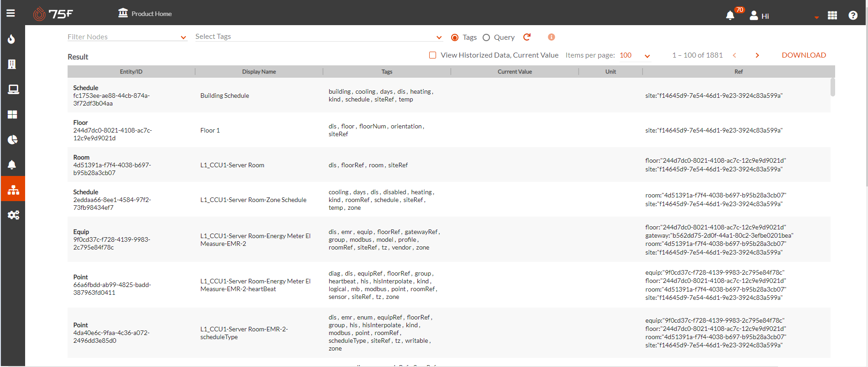Click the orange info icon
The image size is (868, 367).
coord(552,37)
